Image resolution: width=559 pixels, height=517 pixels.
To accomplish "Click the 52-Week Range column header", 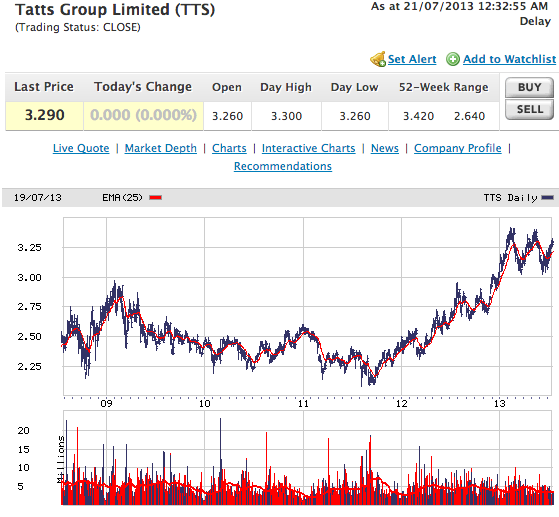I will [x=443, y=87].
